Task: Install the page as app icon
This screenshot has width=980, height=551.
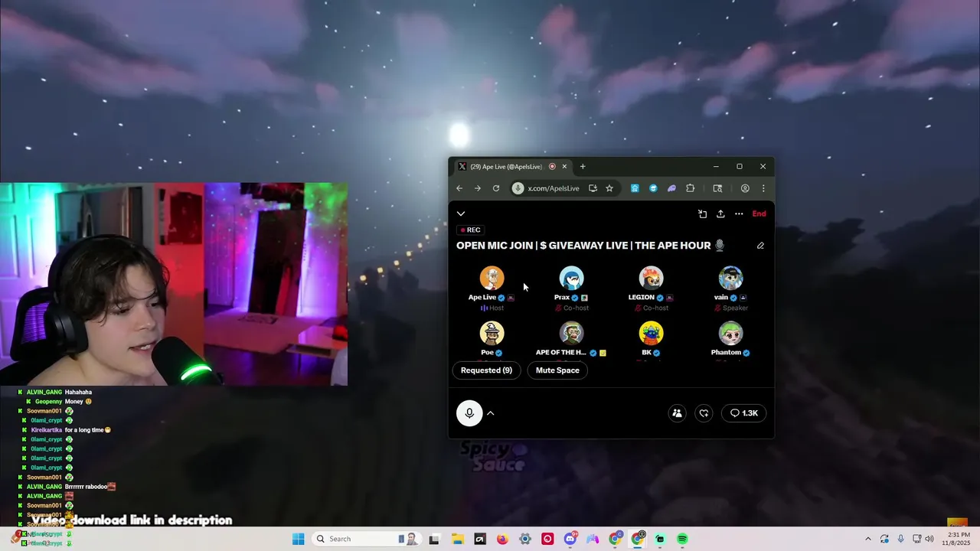Action: 593,188
